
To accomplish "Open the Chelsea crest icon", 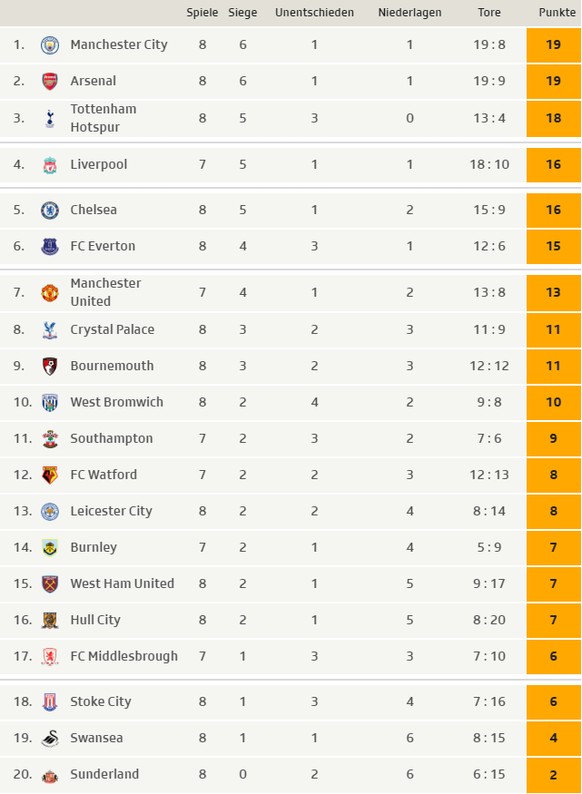I will click(x=50, y=210).
